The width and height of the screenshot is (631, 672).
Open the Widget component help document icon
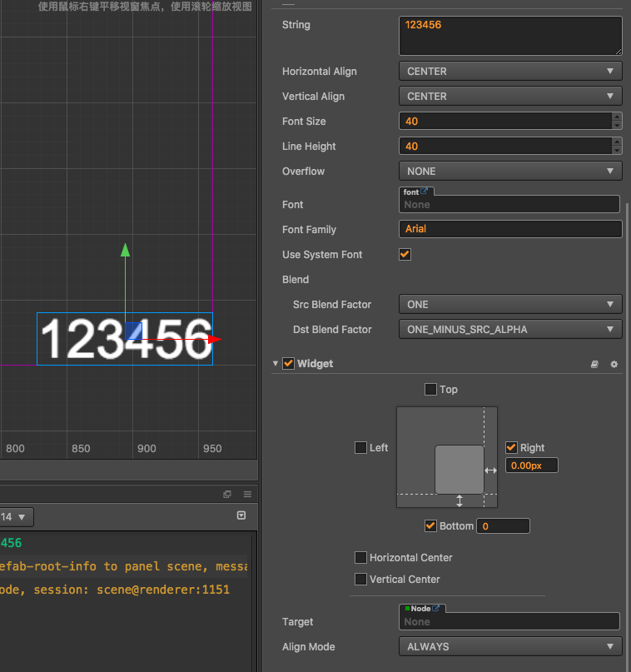coord(594,365)
